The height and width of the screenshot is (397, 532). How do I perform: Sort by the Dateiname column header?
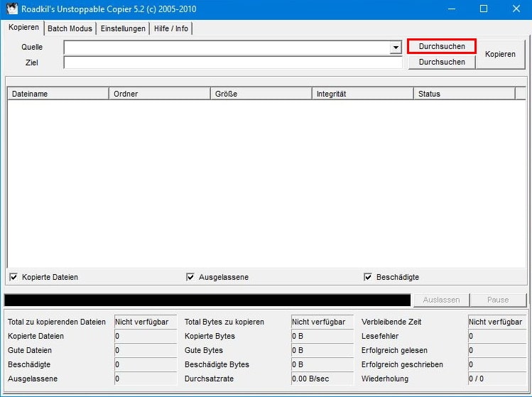point(58,94)
